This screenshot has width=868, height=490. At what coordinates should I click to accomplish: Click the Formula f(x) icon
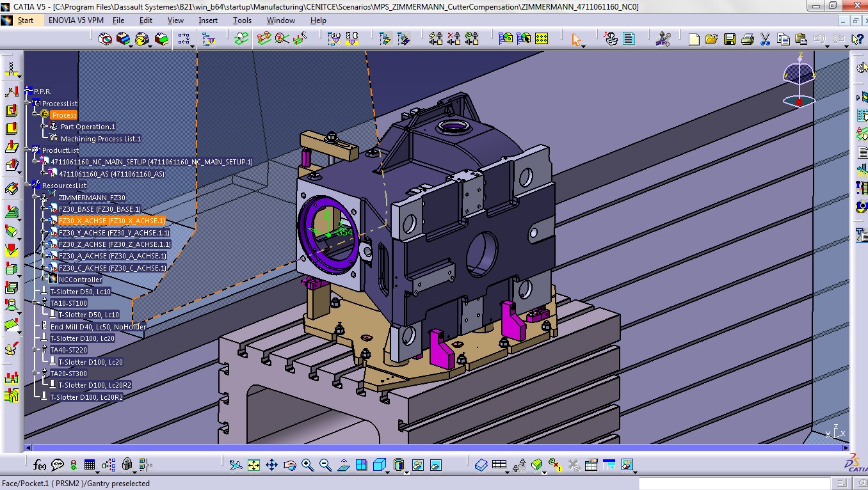(40, 465)
